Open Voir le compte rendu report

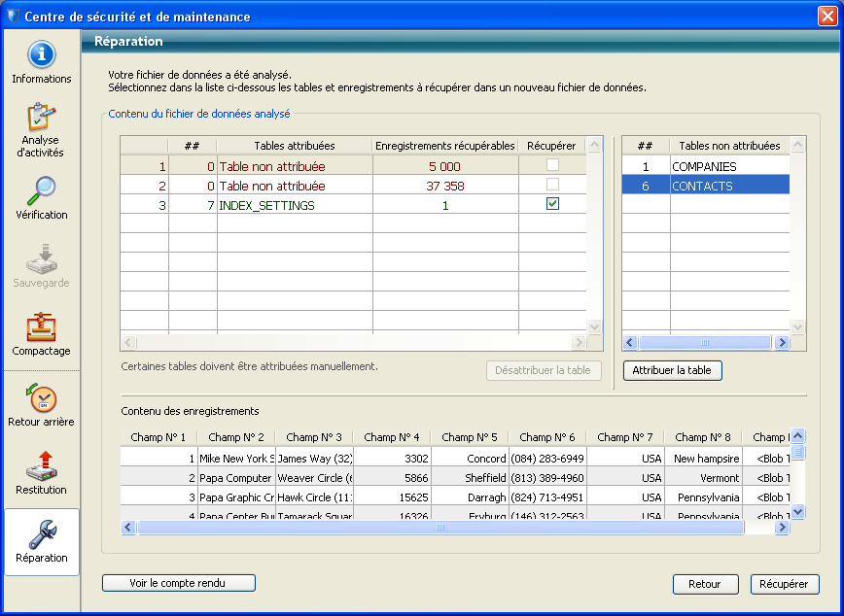pyautogui.click(x=178, y=583)
